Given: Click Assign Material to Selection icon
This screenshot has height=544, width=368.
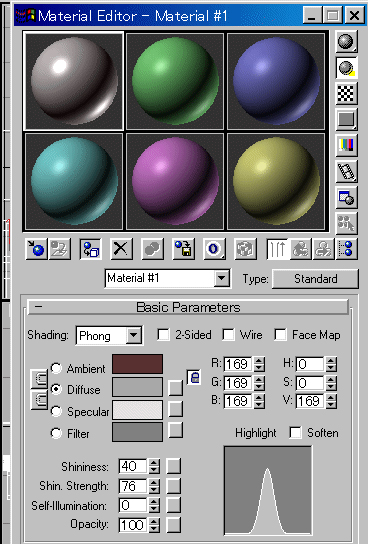Looking at the screenshot, I should tap(91, 249).
